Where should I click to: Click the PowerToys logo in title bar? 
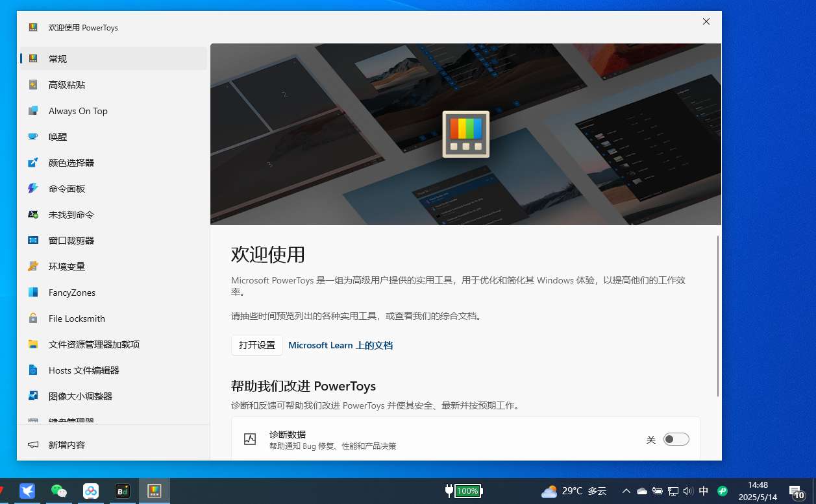tap(33, 27)
